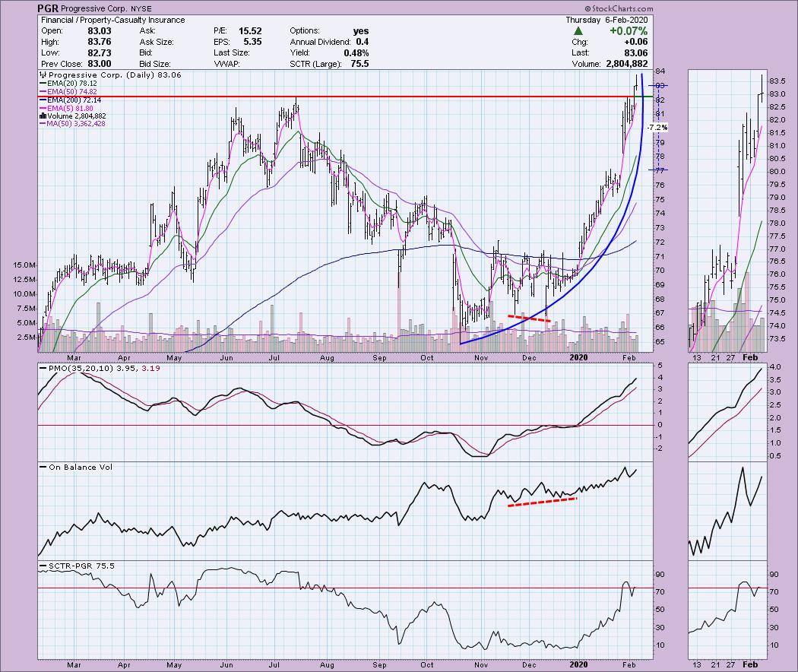Viewport: 798px width, 672px height.
Task: Click the PGR ticker symbol in the header
Action: (47, 8)
